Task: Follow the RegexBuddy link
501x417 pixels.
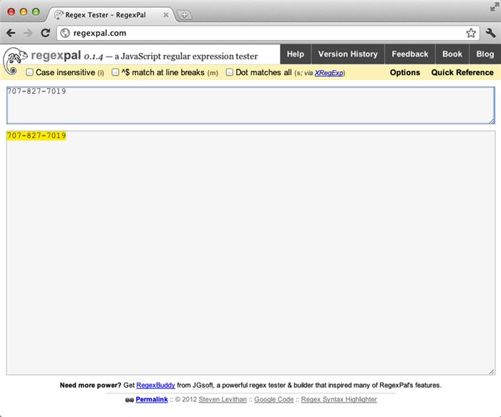Action: (156, 385)
